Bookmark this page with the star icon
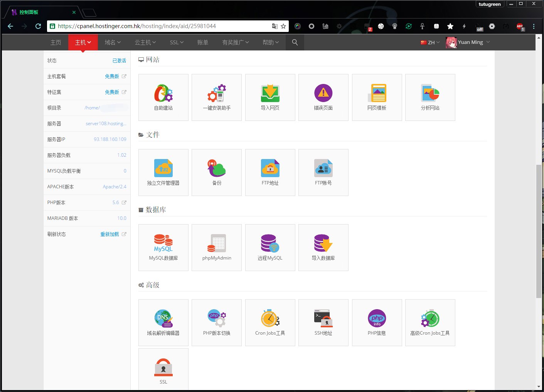 [x=283, y=26]
